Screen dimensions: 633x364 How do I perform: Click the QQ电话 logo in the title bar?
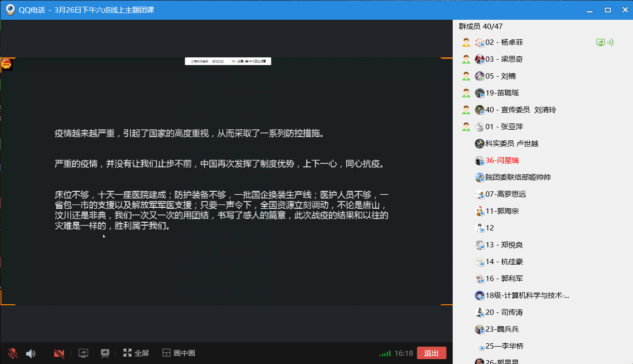coord(10,10)
